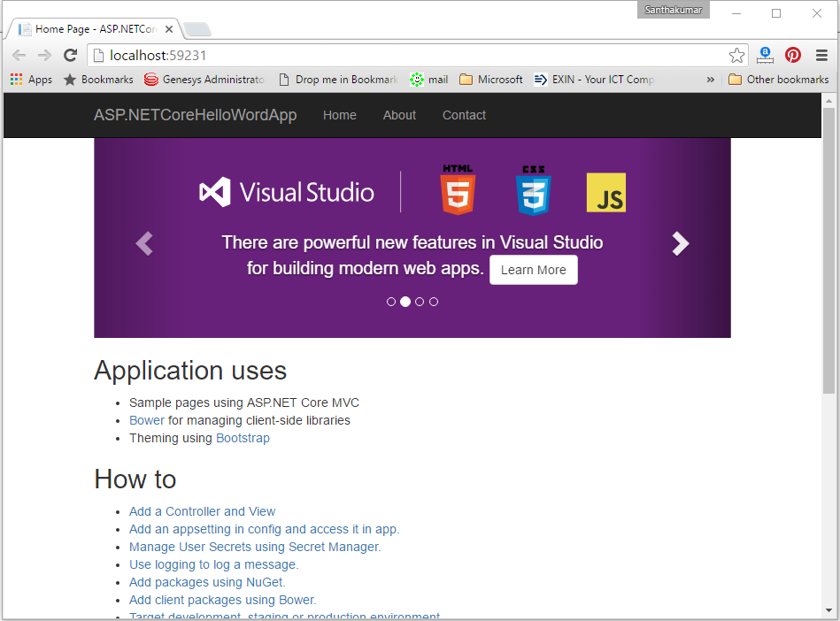The image size is (840, 621).
Task: Go to previous carousel slide arrow
Action: 144,243
